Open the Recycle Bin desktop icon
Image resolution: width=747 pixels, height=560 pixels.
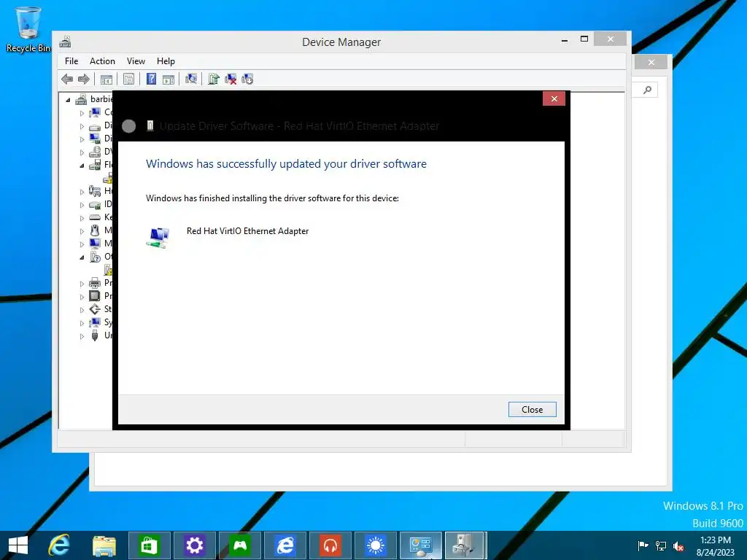tap(28, 29)
